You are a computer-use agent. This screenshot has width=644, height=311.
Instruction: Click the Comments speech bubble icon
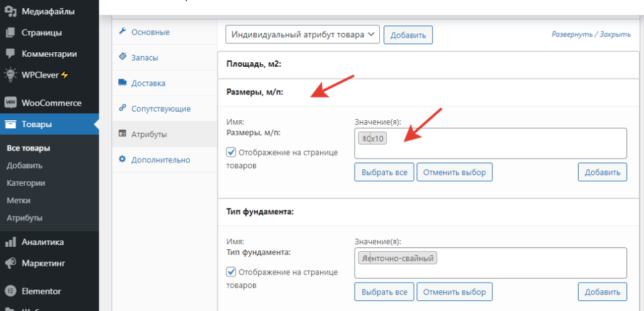coord(10,54)
